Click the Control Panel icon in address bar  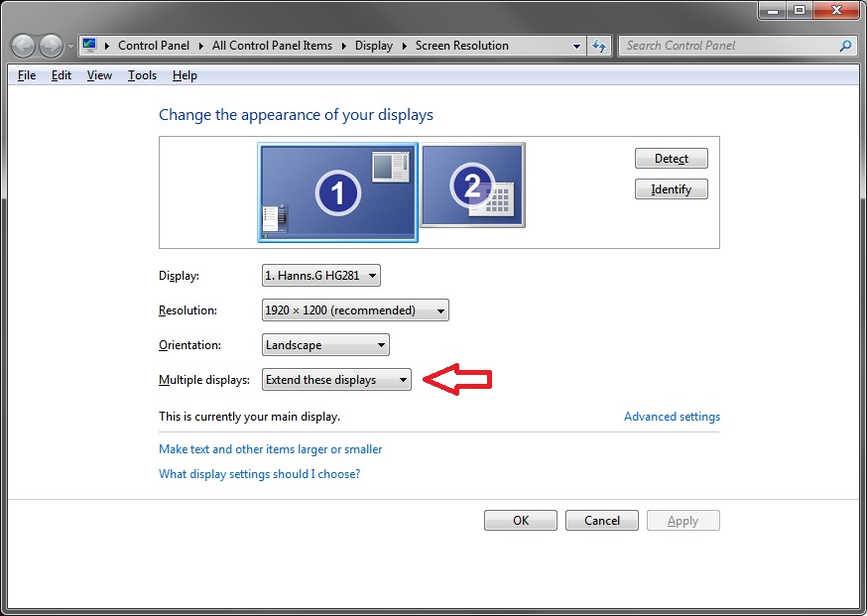click(x=89, y=46)
